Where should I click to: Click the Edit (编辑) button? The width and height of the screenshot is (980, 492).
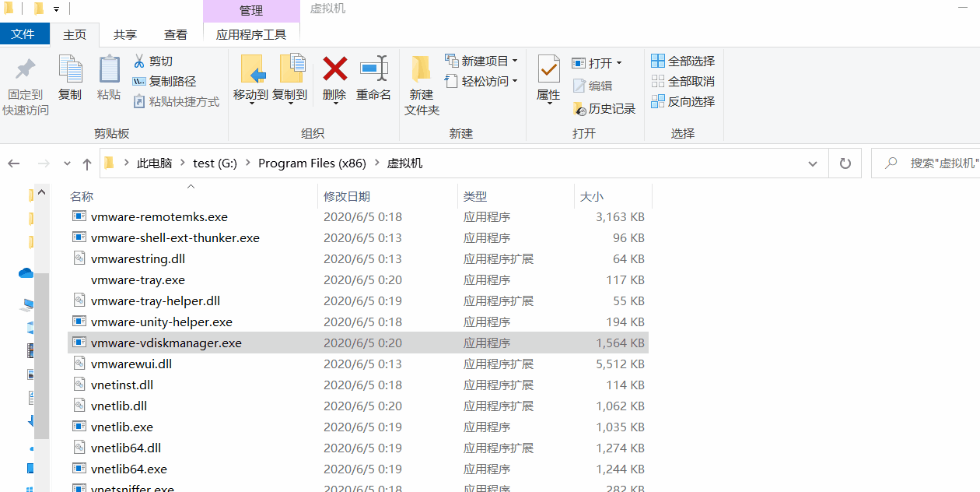(x=593, y=86)
